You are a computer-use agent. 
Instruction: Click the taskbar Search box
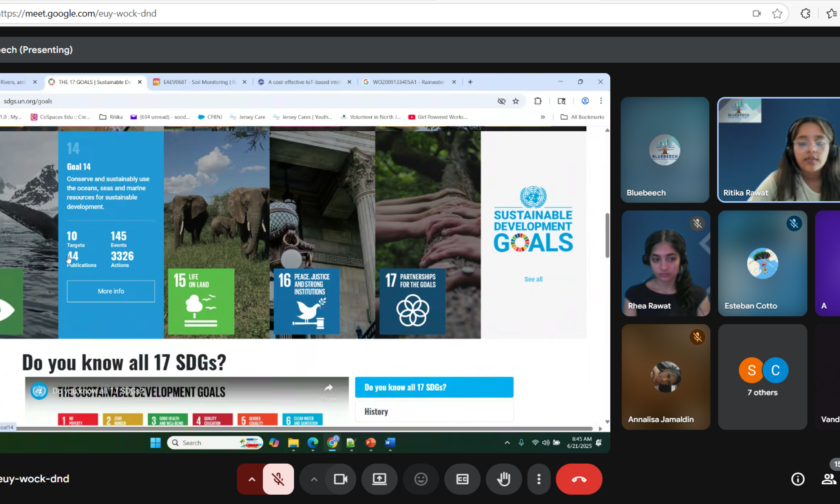point(215,443)
